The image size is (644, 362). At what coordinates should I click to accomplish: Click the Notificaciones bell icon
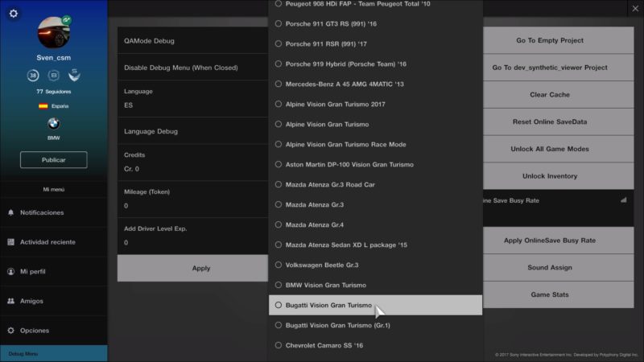tap(10, 212)
